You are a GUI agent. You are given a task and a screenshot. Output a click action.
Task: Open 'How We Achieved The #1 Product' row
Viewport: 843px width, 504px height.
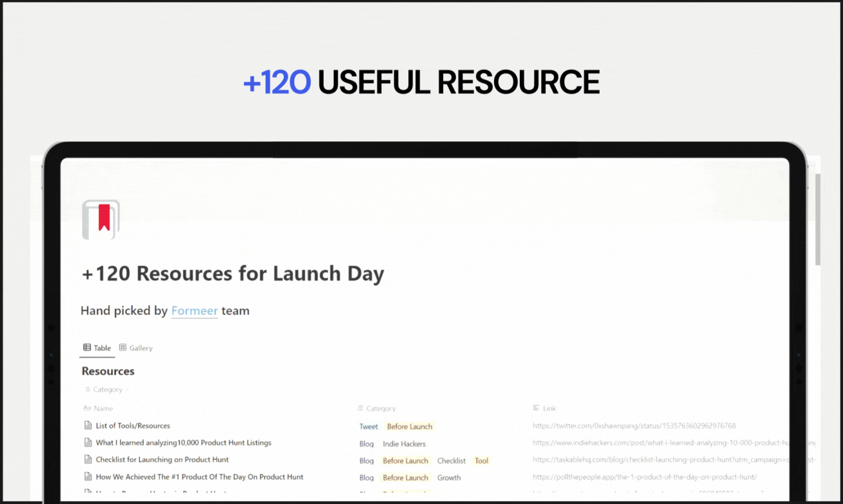(x=200, y=477)
